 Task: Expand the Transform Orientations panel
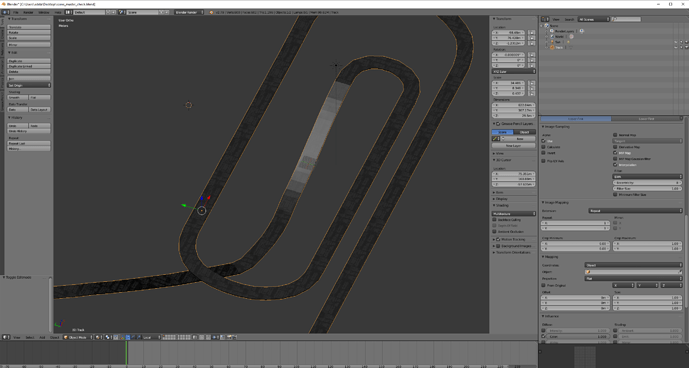512,252
